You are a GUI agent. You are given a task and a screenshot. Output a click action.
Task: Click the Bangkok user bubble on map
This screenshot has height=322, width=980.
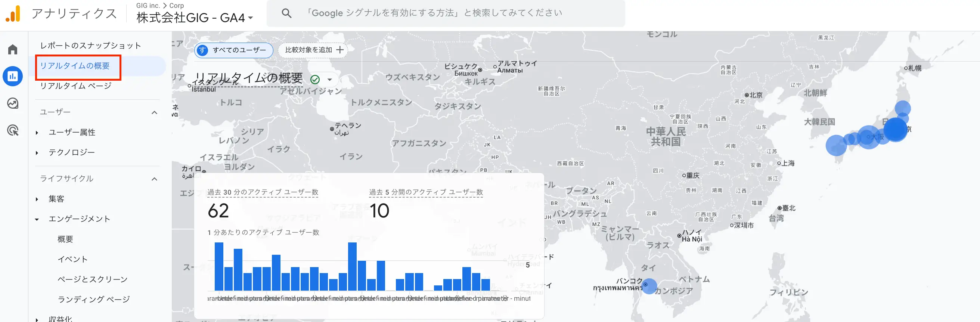[x=649, y=286]
